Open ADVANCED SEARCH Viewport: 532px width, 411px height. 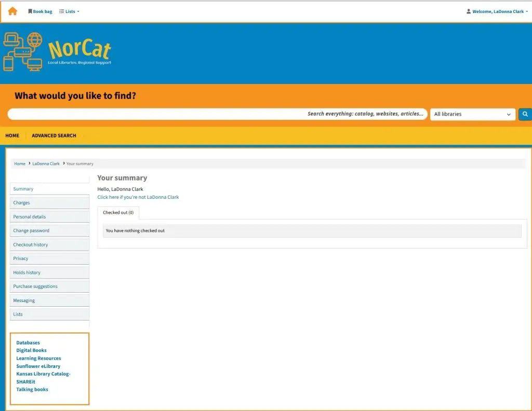point(54,135)
